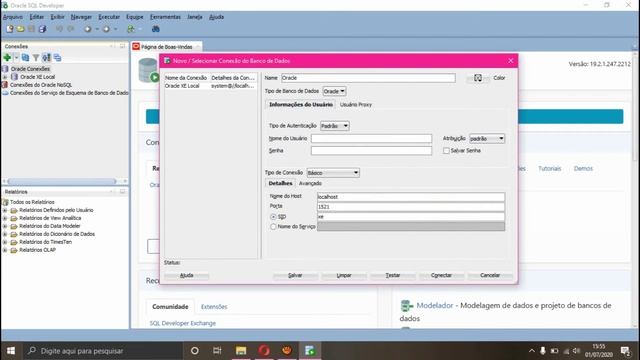Switch to the Usuário Proxy tab

click(356, 104)
